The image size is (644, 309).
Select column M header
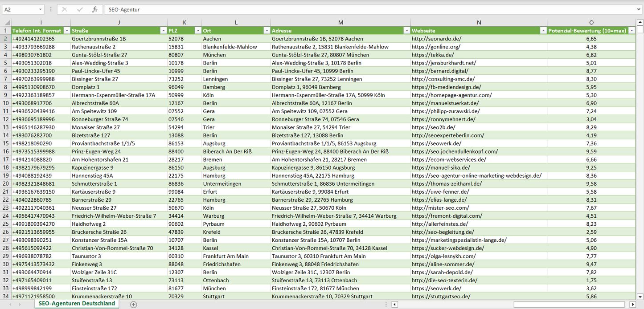(x=340, y=22)
